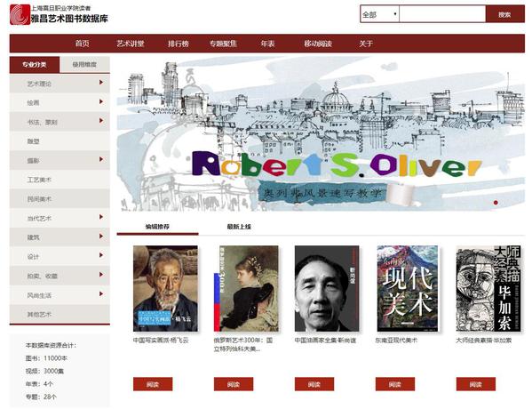Expand the 设计 category arrow
The width and height of the screenshot is (532, 409).
point(101,255)
